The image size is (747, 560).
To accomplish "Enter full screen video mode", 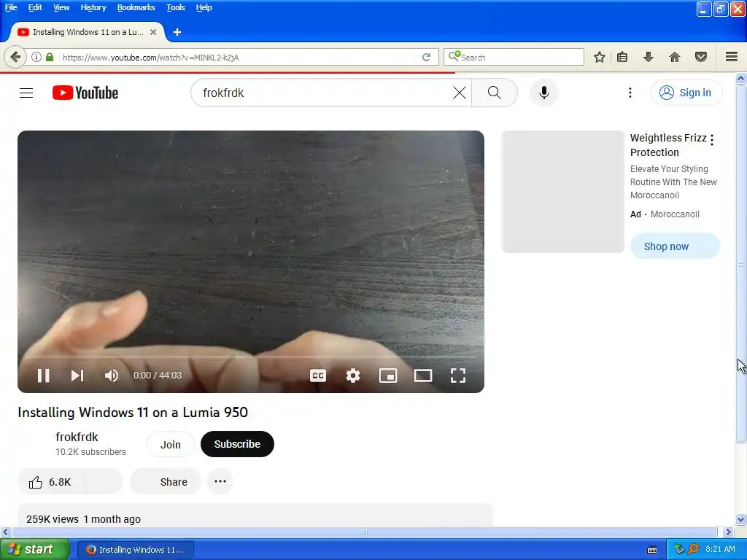I will [458, 376].
